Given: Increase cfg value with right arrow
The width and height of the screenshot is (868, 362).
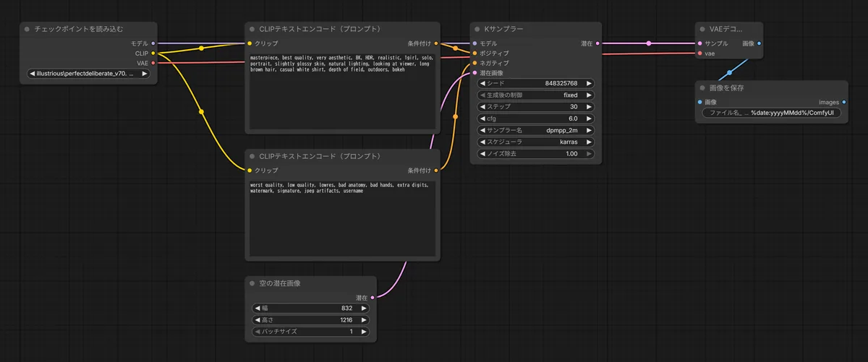Looking at the screenshot, I should point(589,118).
